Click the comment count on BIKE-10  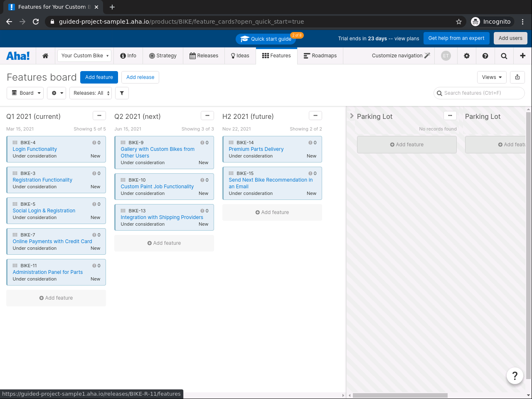click(204, 180)
